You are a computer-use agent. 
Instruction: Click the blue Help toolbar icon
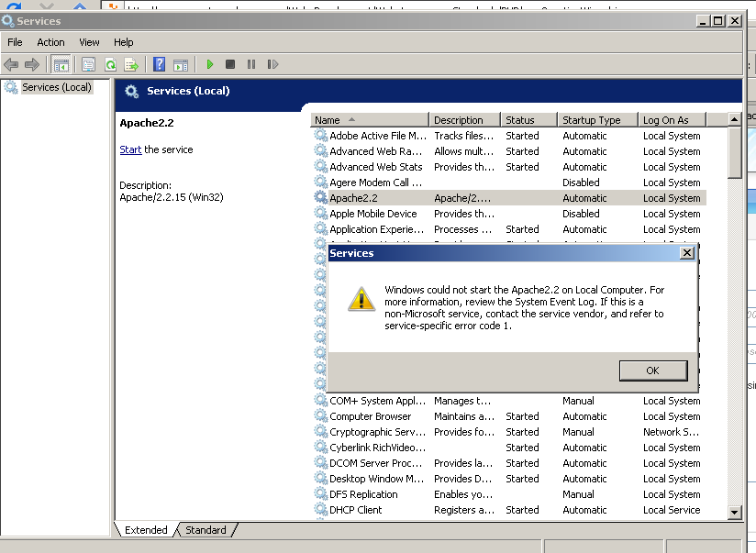coord(160,64)
